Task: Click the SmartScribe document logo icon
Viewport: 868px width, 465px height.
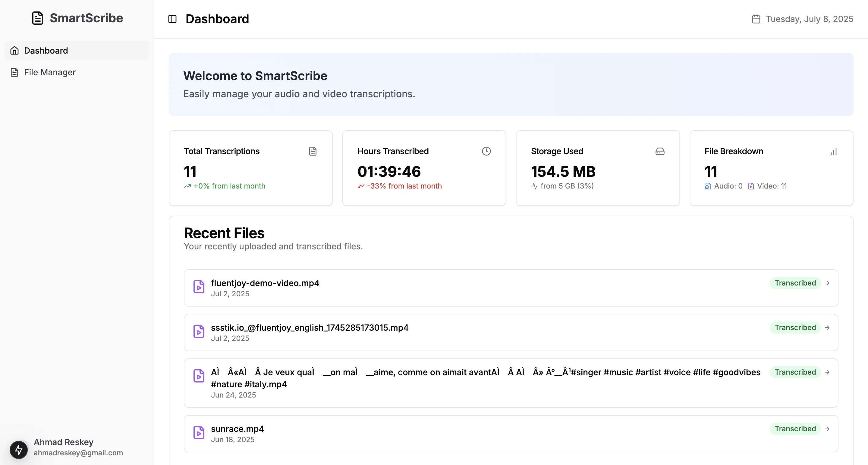Action: [37, 18]
